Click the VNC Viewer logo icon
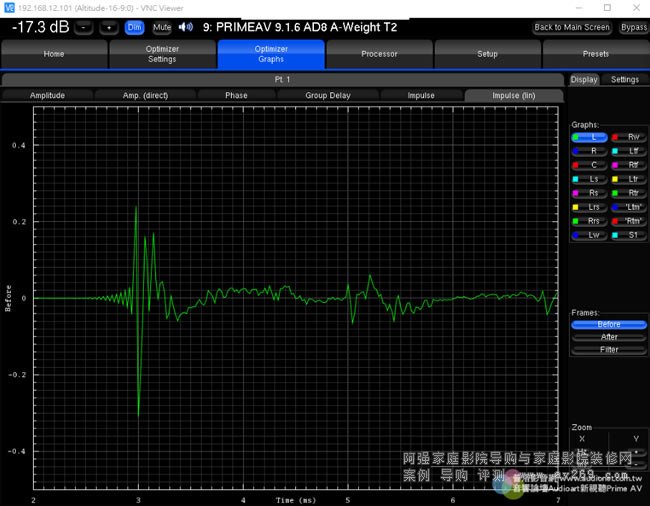Image resolution: width=650 pixels, height=506 pixels. [9, 7]
